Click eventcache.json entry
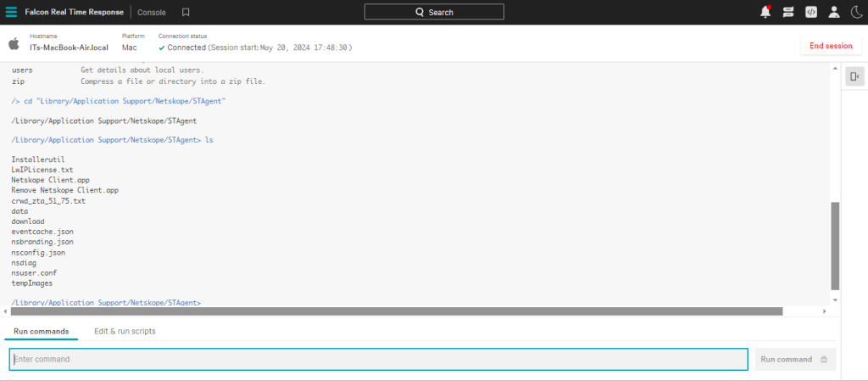 [42, 232]
